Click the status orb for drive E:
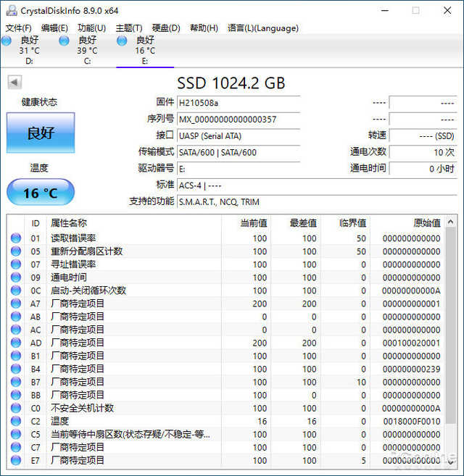 pos(122,41)
